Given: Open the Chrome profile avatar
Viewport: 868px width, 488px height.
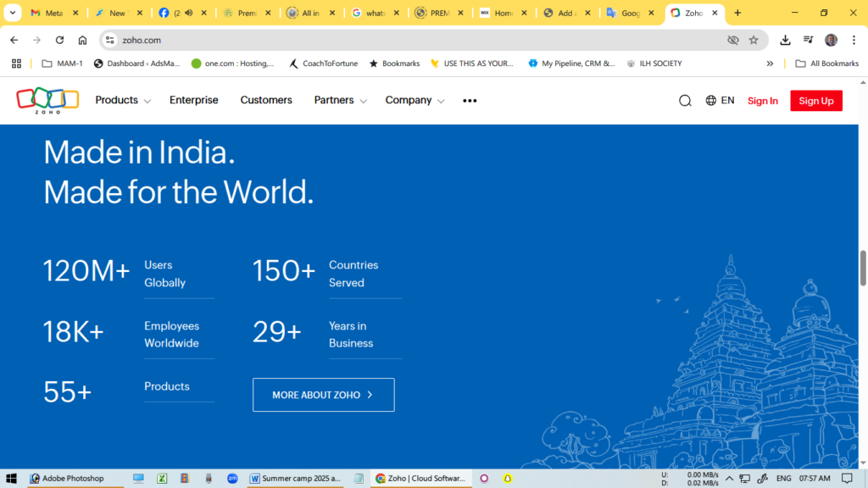Looking at the screenshot, I should pos(831,40).
